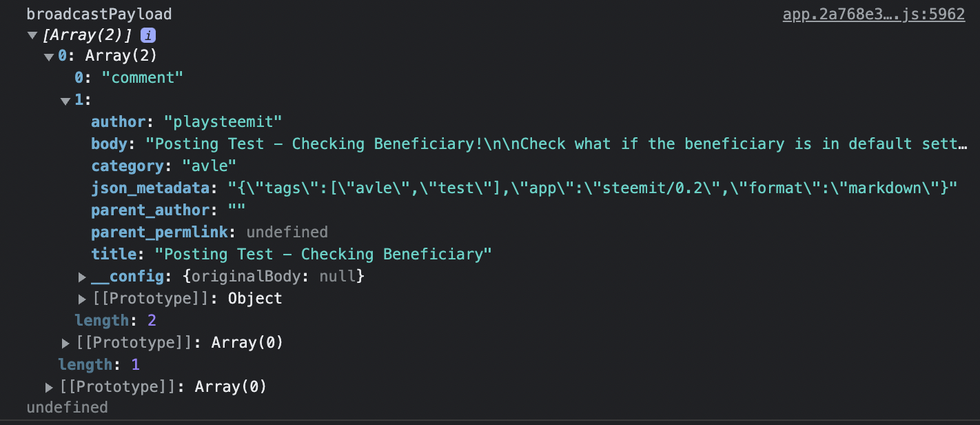Click the broadcastPayload log message text

(x=99, y=14)
